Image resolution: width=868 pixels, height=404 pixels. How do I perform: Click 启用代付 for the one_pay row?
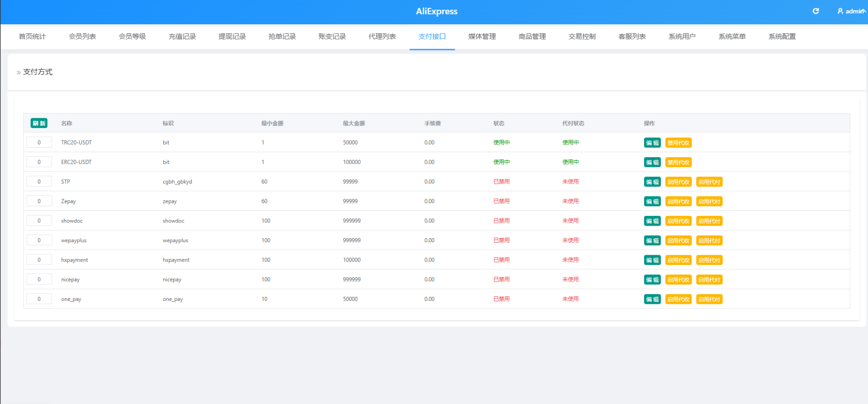click(x=709, y=299)
